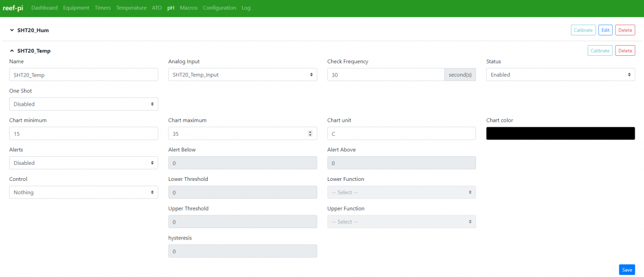
Task: Focus the Chart maximum field
Action: 243,134
